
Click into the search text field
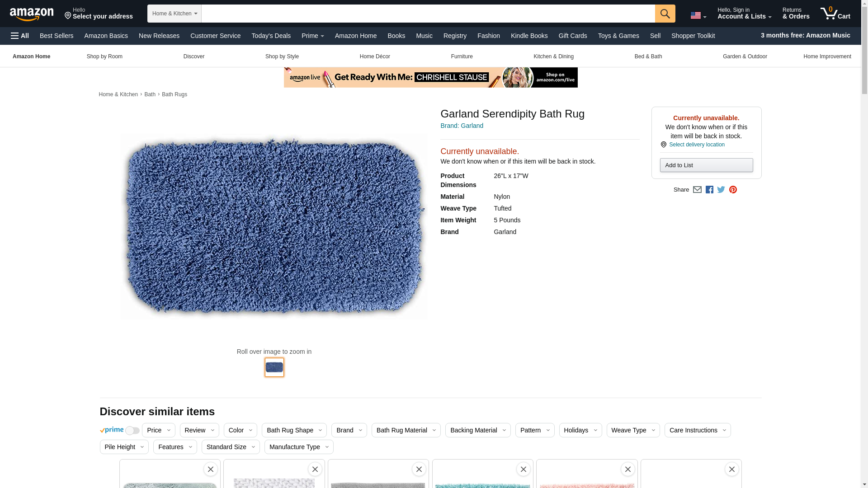[x=428, y=14]
